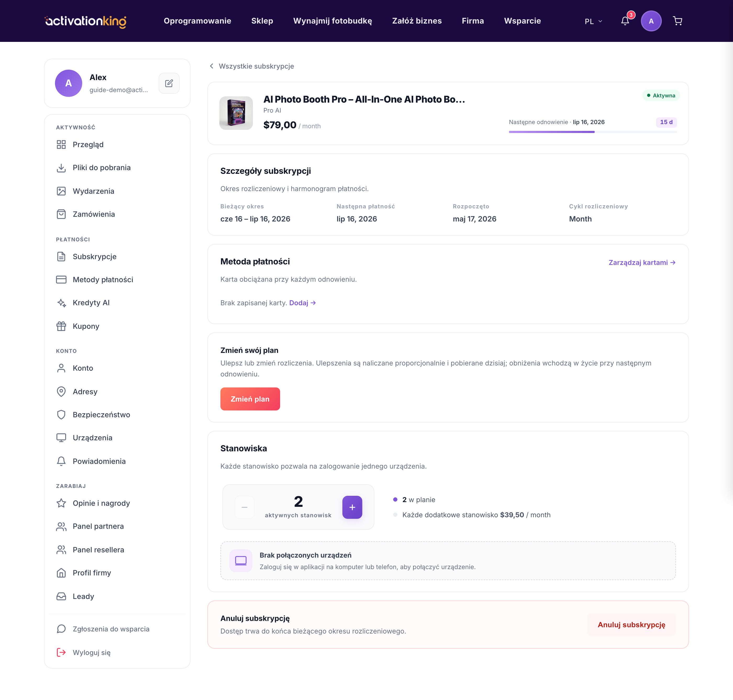Follow the Zarządzaj kartami link
This screenshot has height=700, width=733.
642,262
